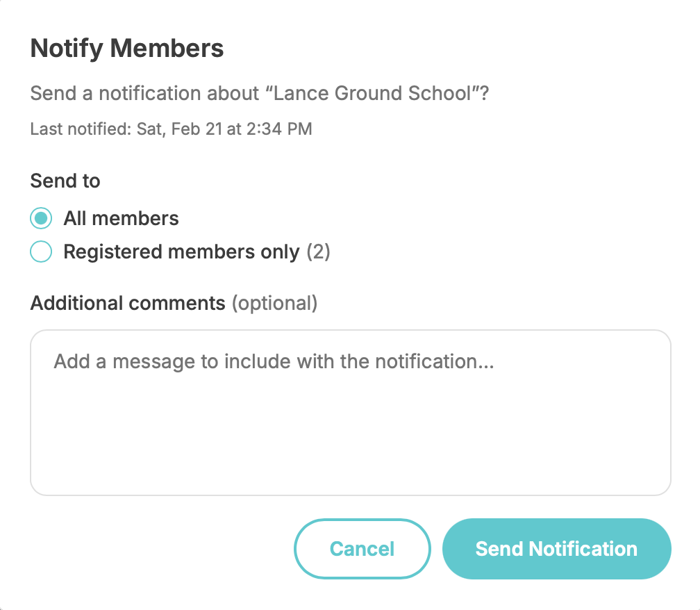The image size is (700, 610).
Task: Click the Send Notification button
Action: coord(556,549)
